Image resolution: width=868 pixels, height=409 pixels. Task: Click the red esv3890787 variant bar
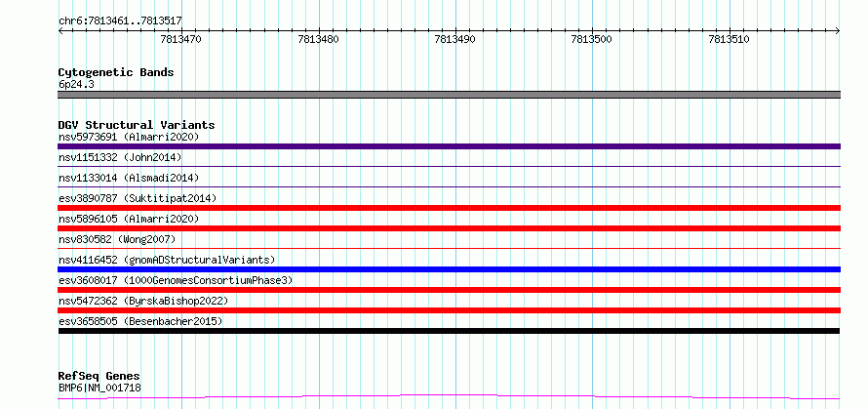[449, 208]
